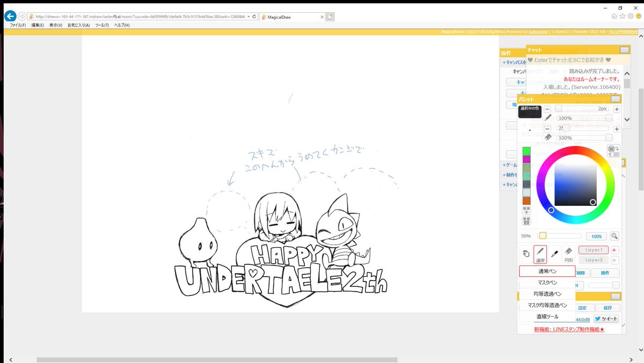This screenshot has height=363, width=644.
Task: Open the お気に入り(A) menu
Action: 78,25
